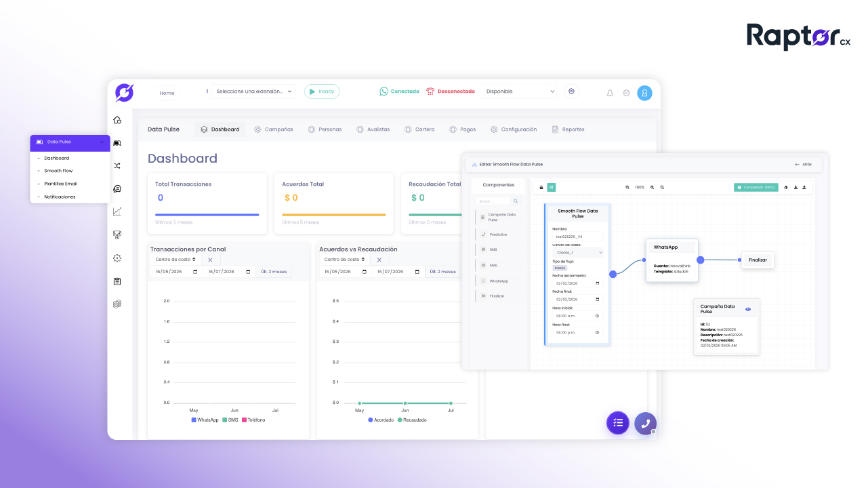Open the user avatar profile icon

click(x=644, y=93)
